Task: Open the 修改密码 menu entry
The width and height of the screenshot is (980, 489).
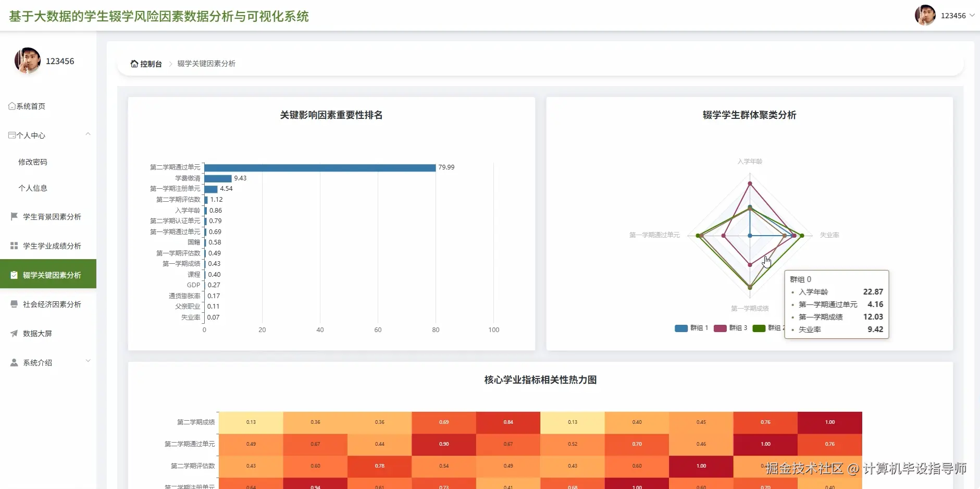Action: (33, 162)
